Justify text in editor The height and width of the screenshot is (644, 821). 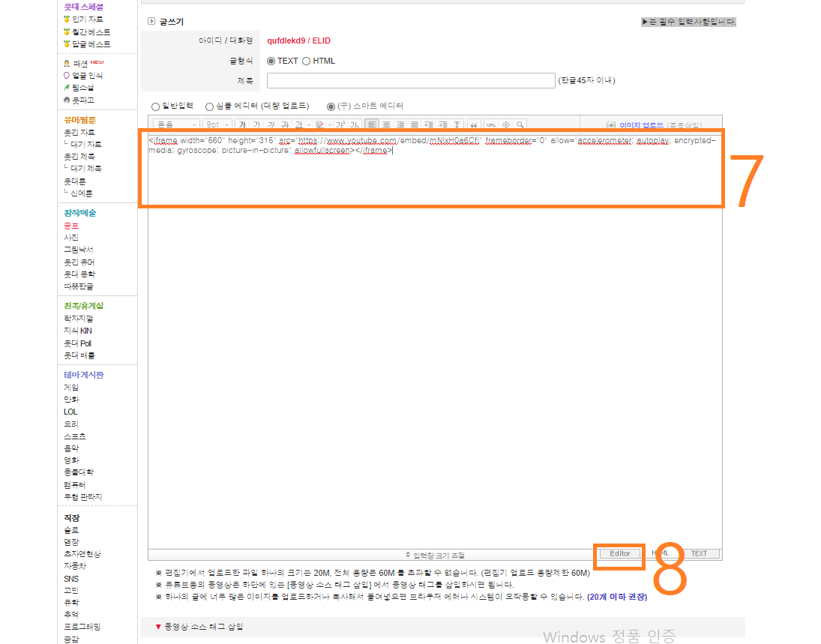415,124
